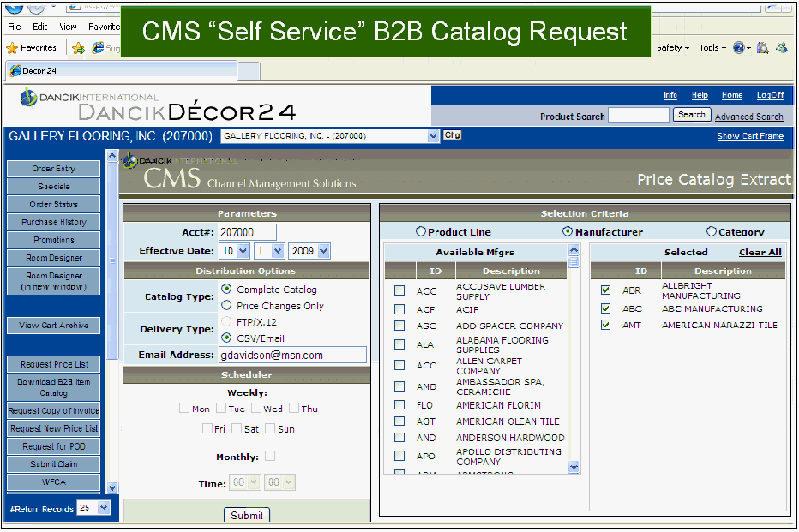Viewport: 799px width, 532px height.
Task: Open the Effective Date year dropdown
Action: (x=322, y=251)
